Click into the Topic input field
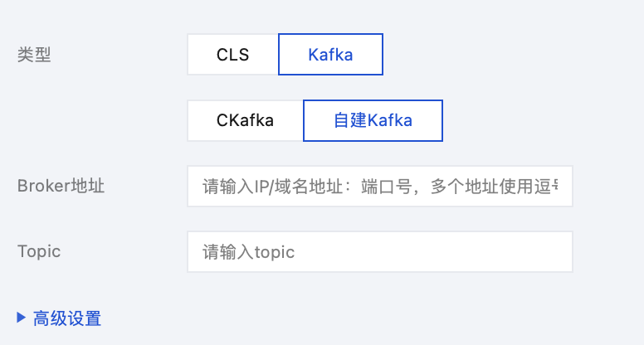The image size is (644, 345). tap(380, 251)
